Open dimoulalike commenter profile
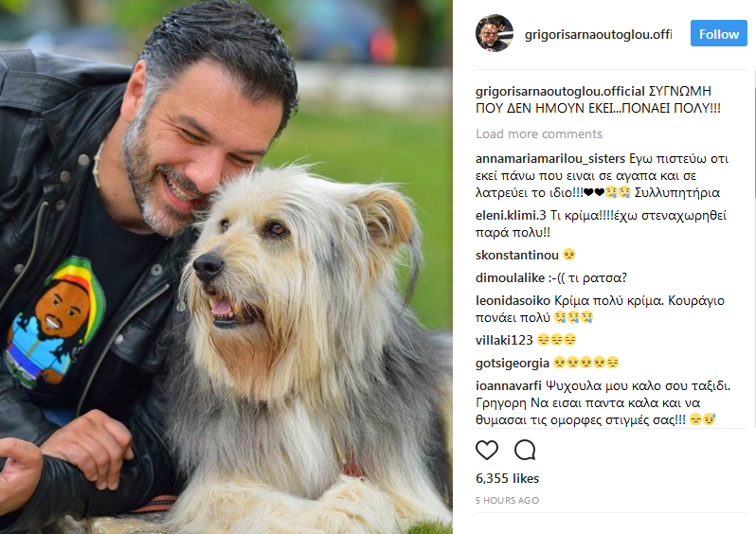 coord(510,278)
